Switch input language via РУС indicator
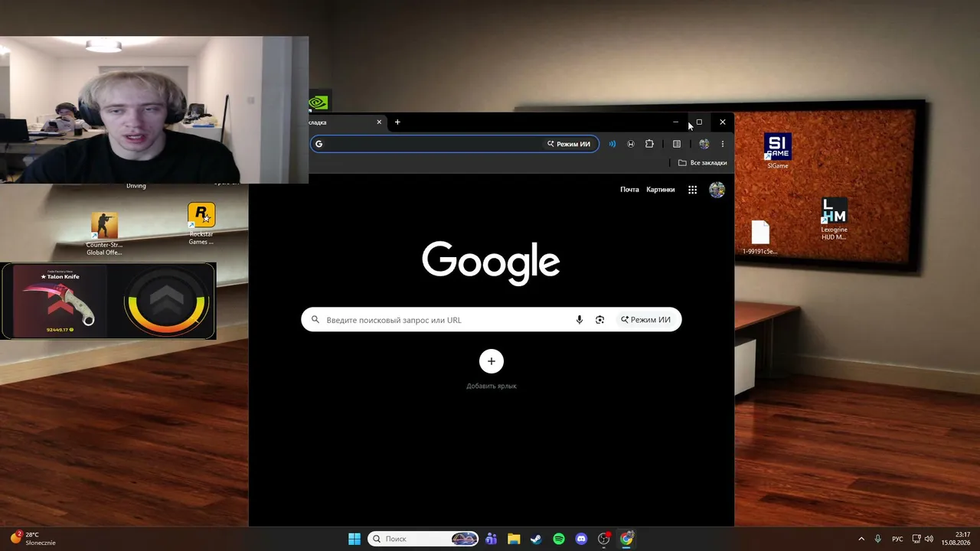The width and height of the screenshot is (980, 551). (897, 539)
